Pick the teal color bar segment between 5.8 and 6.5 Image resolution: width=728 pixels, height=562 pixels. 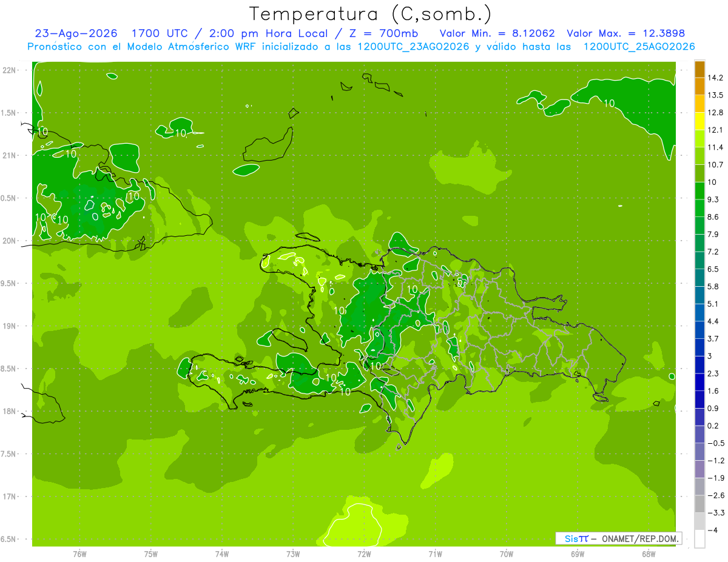(699, 278)
